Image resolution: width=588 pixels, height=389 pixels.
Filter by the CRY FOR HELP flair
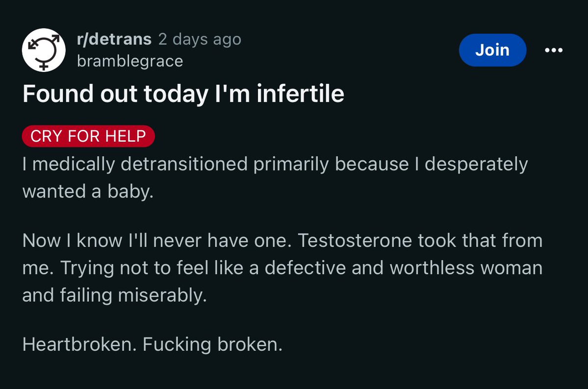pos(88,136)
